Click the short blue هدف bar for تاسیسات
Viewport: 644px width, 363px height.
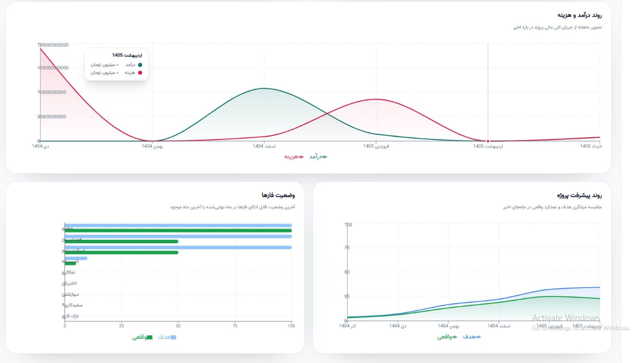coord(76,258)
